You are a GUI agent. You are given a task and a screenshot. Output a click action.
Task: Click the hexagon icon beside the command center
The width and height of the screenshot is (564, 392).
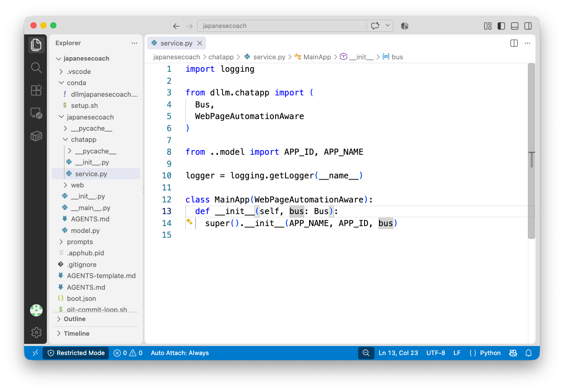(x=405, y=26)
